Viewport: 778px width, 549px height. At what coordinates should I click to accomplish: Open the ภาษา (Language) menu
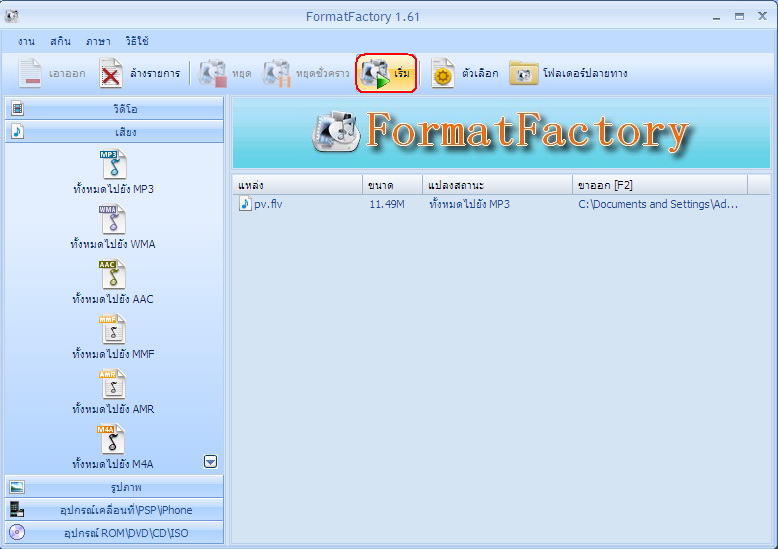[x=98, y=41]
